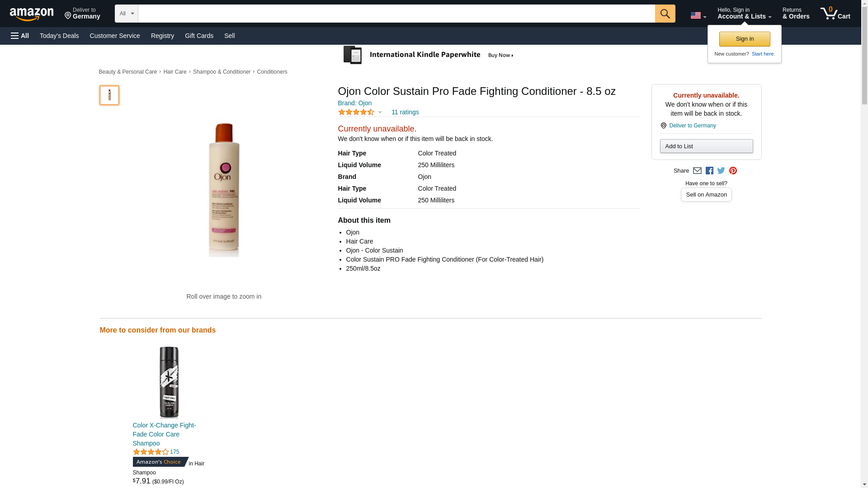Click the search magnifier icon
The width and height of the screenshot is (868, 488).
point(665,14)
